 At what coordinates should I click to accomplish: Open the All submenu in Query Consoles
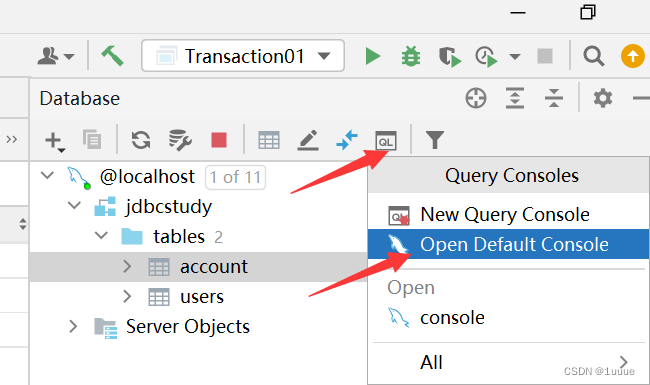pyautogui.click(x=508, y=362)
